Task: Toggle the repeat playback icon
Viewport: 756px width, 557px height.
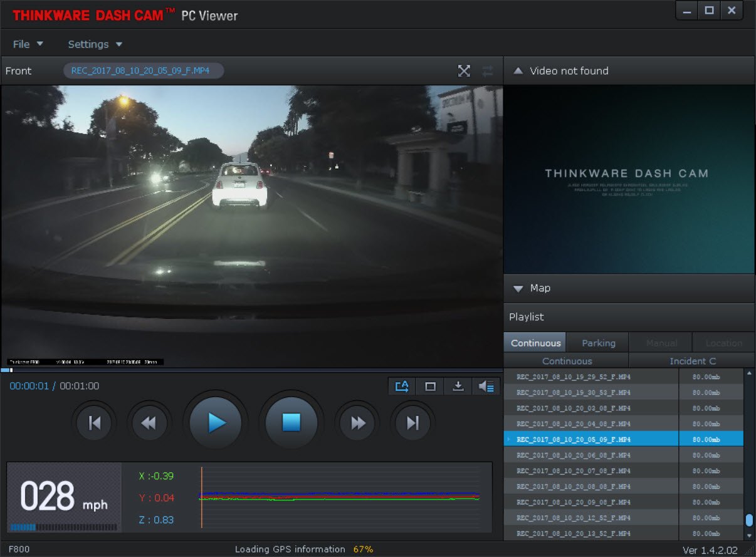Action: (x=402, y=386)
